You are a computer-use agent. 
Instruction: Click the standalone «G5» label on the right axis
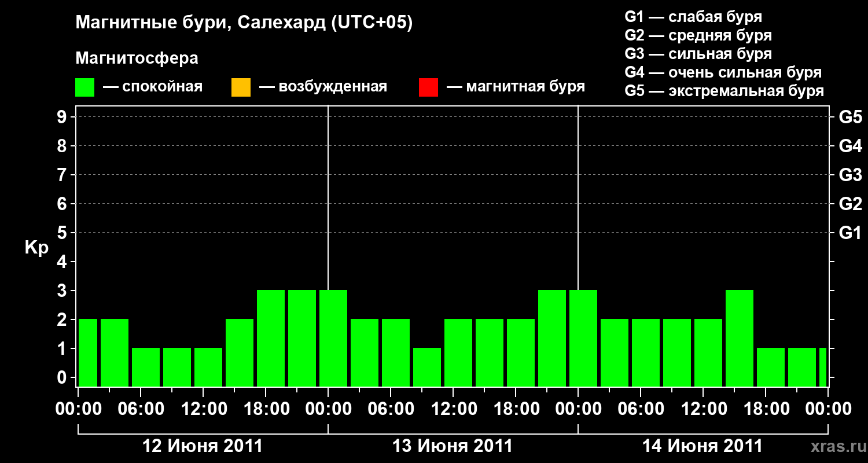(851, 117)
